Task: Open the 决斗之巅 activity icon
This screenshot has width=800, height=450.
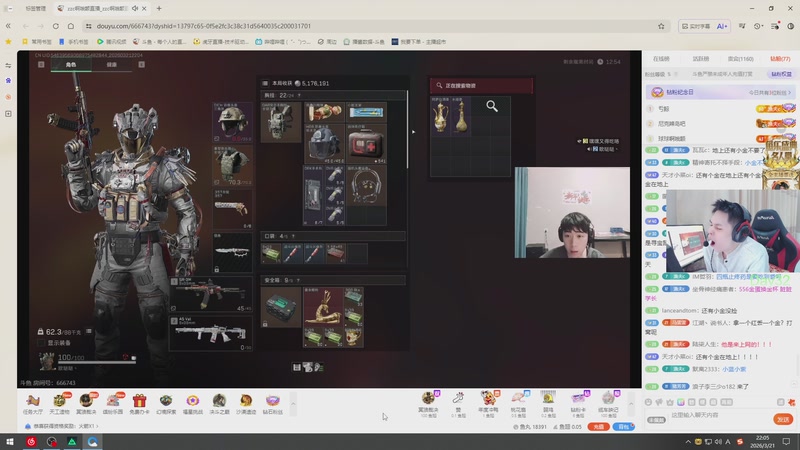Action: 219,405
